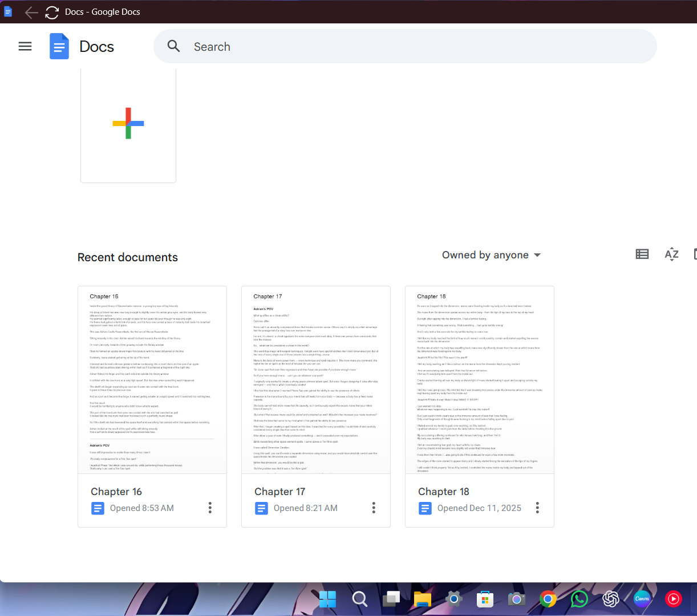The image size is (697, 616).
Task: Switch to list view layout
Action: click(642, 254)
